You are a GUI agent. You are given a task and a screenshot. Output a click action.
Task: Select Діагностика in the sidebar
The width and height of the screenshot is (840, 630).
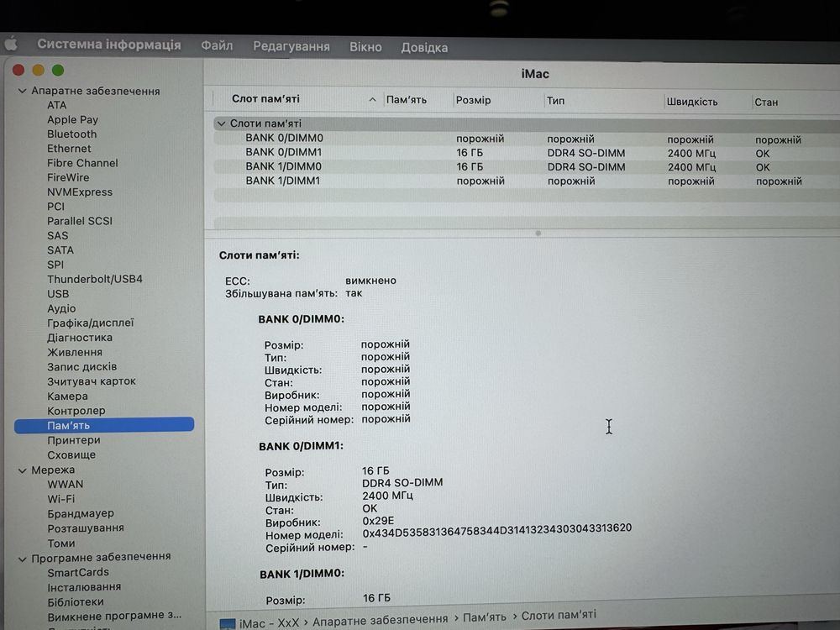(x=80, y=338)
